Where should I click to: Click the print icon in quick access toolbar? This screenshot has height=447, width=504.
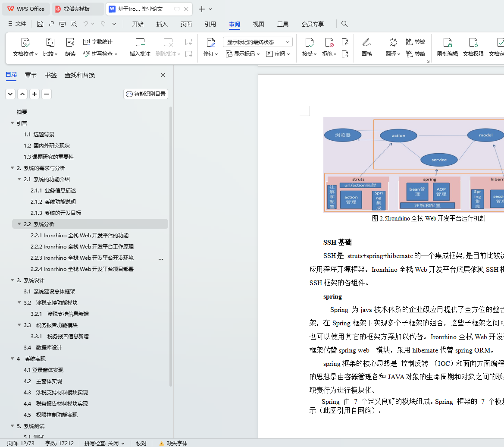63,24
